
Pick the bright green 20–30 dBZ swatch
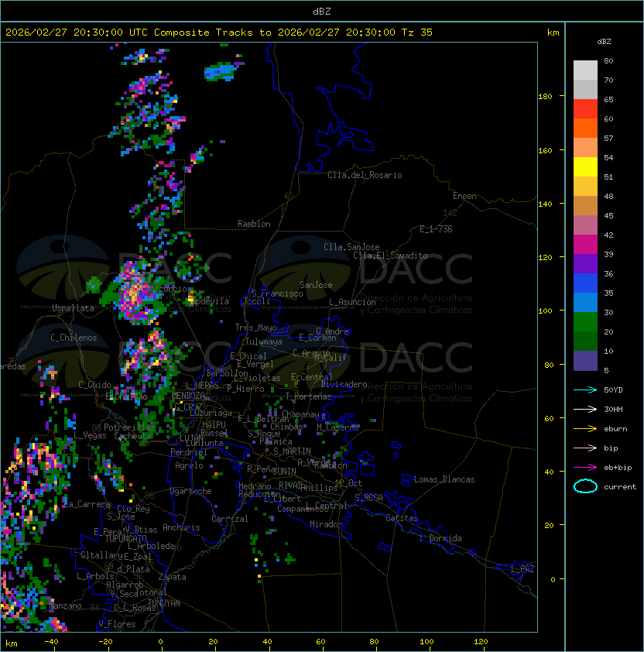pyautogui.click(x=585, y=322)
